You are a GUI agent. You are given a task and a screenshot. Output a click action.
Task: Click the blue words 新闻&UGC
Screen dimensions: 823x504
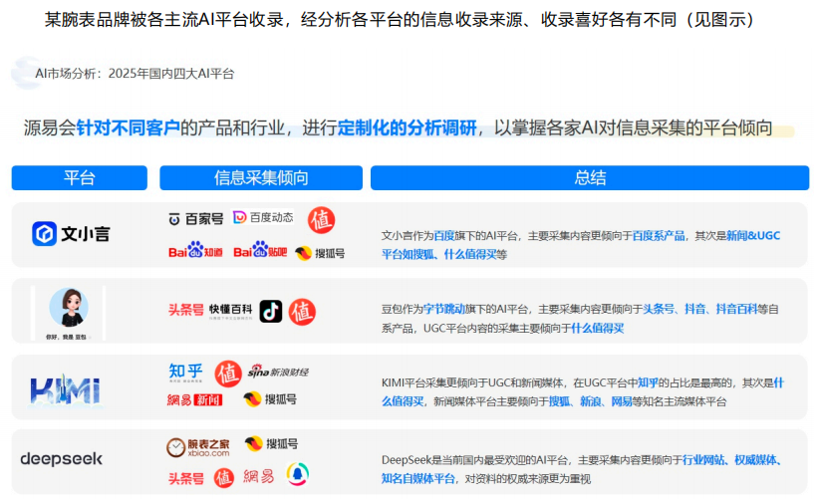(x=753, y=236)
